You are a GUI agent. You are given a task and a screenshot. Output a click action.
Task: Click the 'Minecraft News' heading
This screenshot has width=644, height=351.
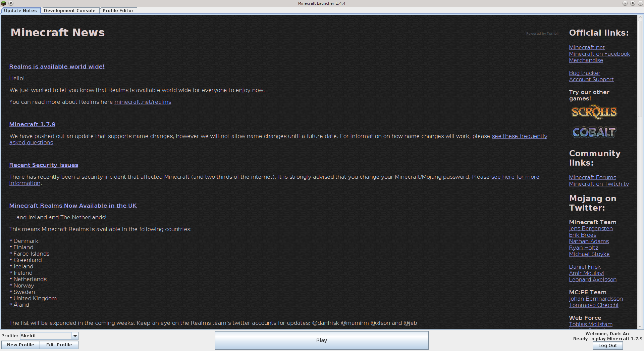pyautogui.click(x=58, y=33)
